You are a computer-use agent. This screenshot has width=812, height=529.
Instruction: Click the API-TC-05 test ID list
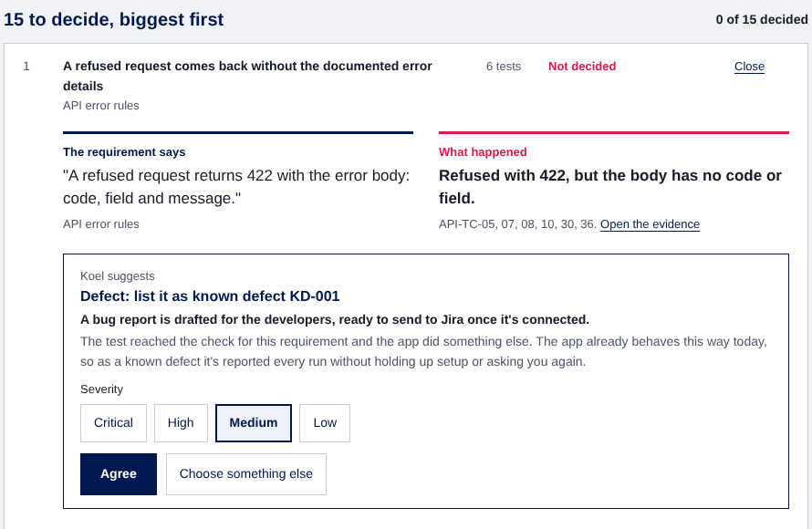point(517,224)
